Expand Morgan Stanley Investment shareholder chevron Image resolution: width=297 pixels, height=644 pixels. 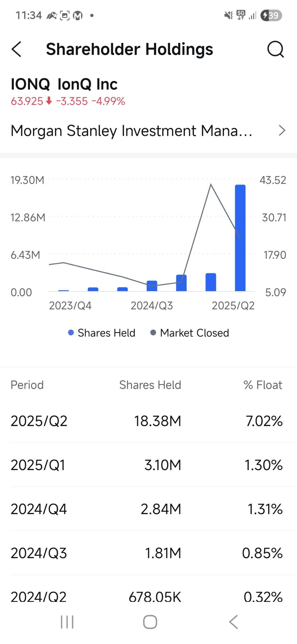pos(282,130)
